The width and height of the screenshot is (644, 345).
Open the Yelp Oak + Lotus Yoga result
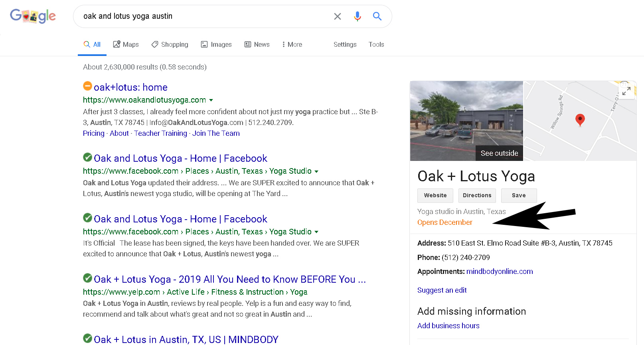click(230, 280)
